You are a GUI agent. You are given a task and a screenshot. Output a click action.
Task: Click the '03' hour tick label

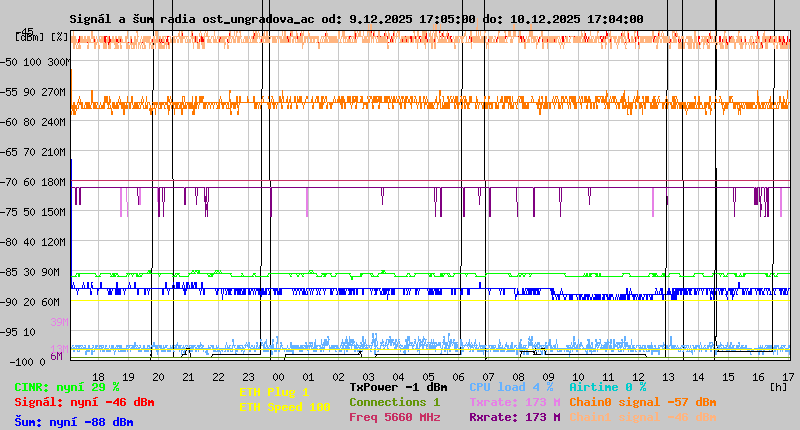368,377
